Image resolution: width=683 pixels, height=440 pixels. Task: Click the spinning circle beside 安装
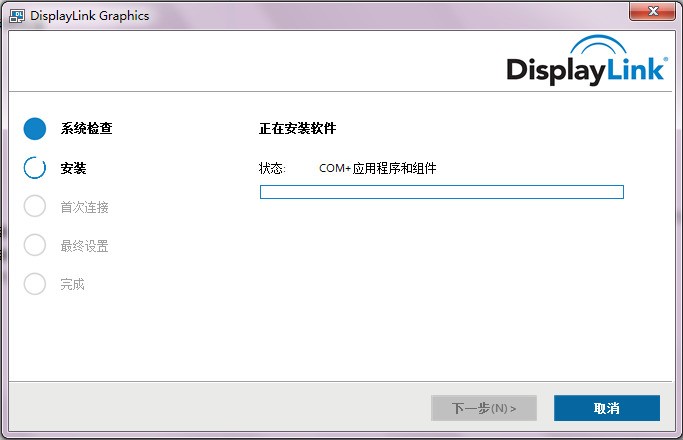[x=35, y=168]
